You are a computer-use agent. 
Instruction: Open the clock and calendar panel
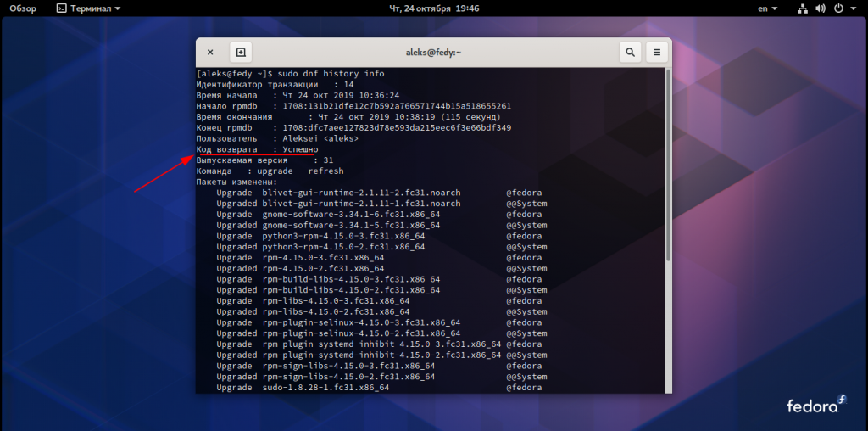coord(434,8)
